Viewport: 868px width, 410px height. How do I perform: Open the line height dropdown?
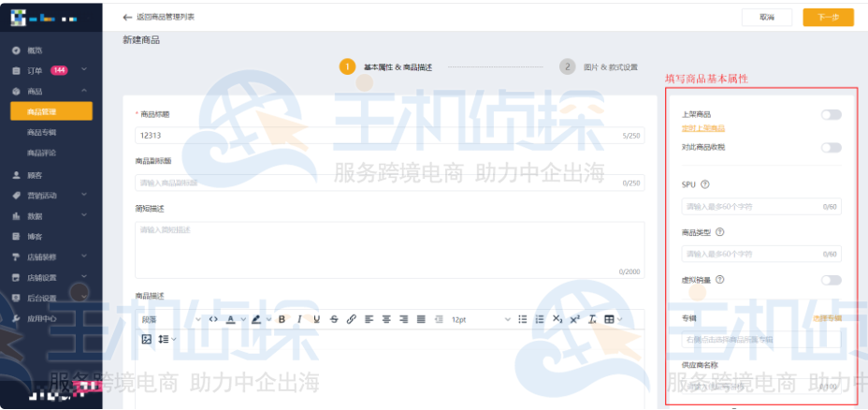[x=167, y=339]
